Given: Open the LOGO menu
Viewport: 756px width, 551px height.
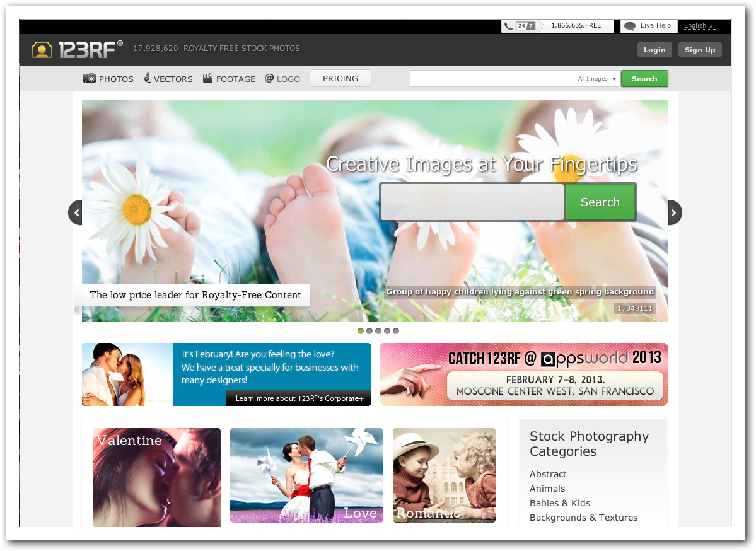Looking at the screenshot, I should (x=282, y=79).
